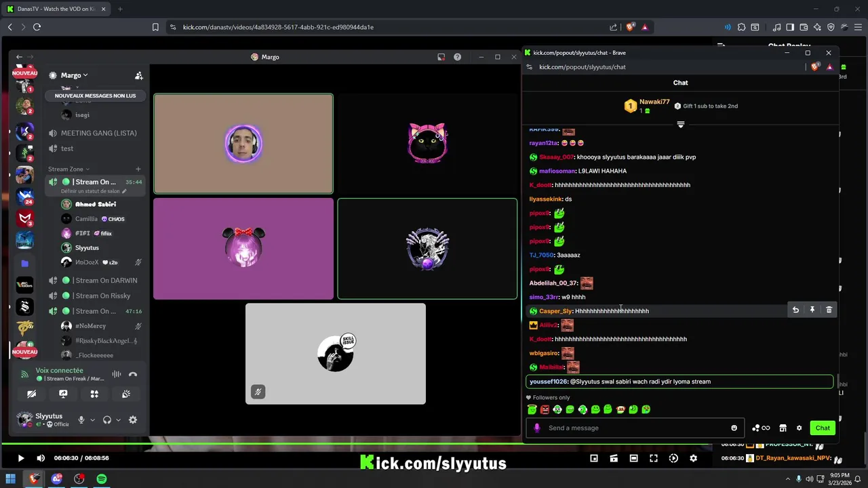The image size is (868, 488).
Task: Open Kick chat settings gear
Action: tap(799, 428)
